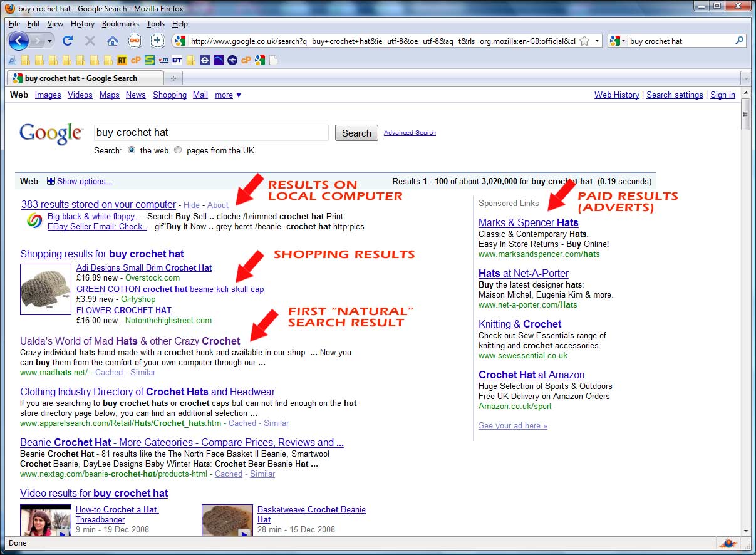Viewport: 756px width, 555px height.
Task: Go back with the Back arrow button
Action: tap(19, 41)
